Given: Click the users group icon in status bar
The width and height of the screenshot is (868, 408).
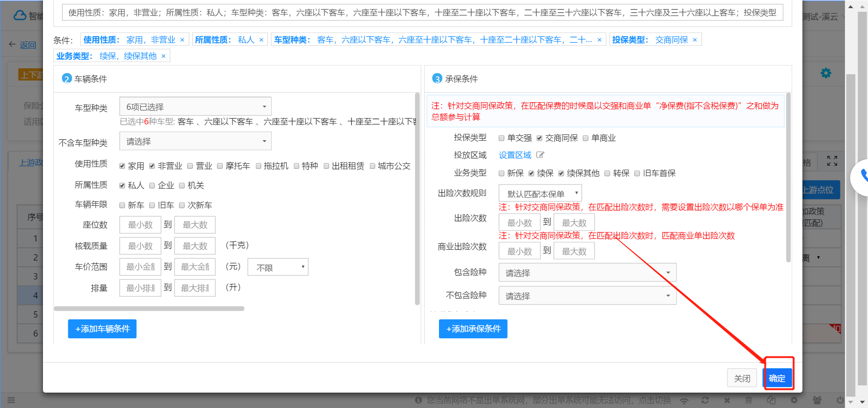Looking at the screenshot, I should (x=817, y=400).
